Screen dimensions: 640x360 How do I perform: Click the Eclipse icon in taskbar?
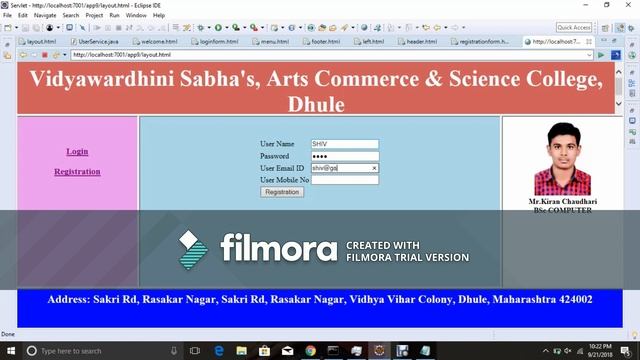(379, 351)
